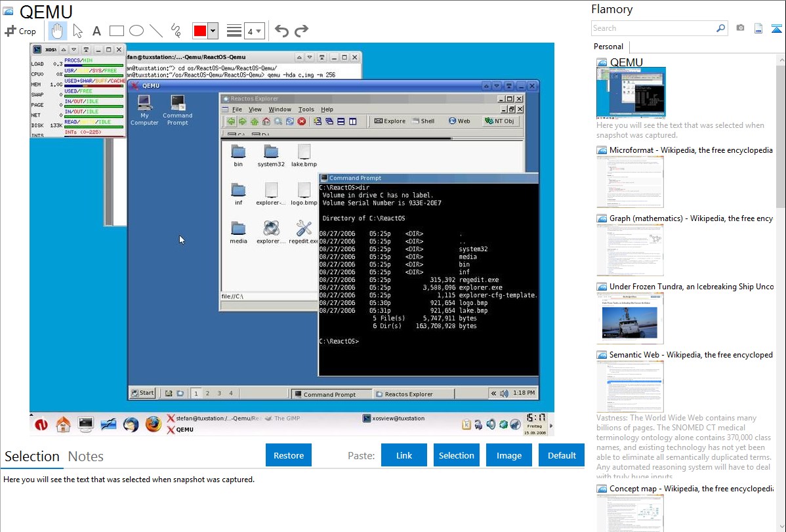The width and height of the screenshot is (786, 532).
Task: Undo the last annotation
Action: pos(281,31)
